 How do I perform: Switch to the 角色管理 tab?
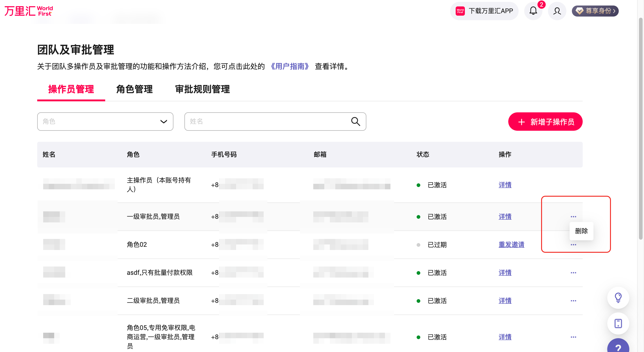tap(135, 90)
